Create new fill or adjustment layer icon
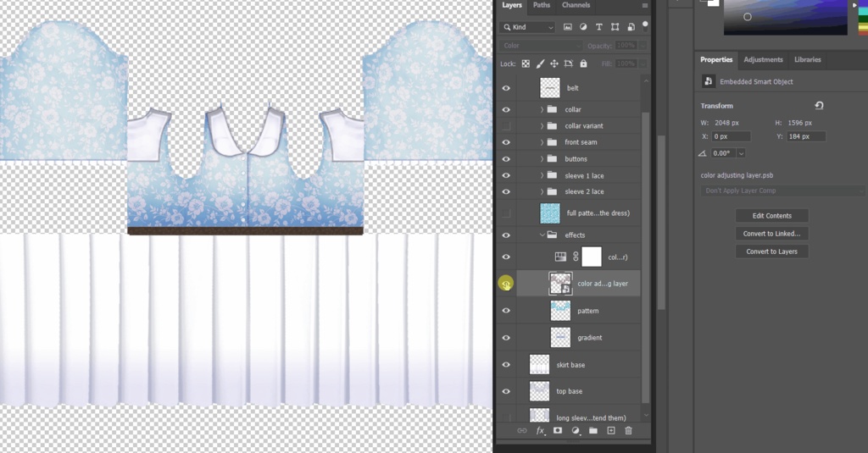Image resolution: width=868 pixels, height=453 pixels. pyautogui.click(x=576, y=430)
